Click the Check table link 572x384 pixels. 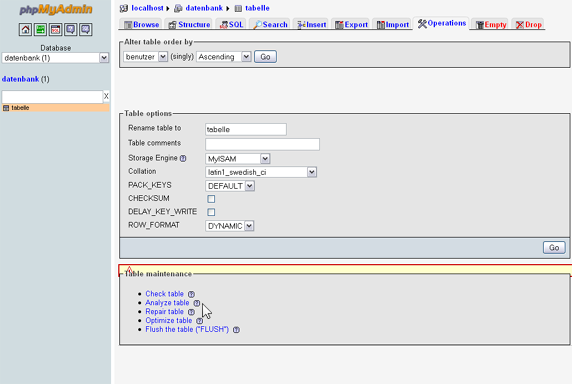click(165, 294)
